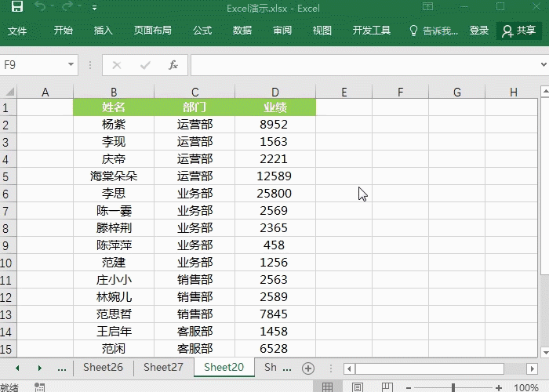Click the cancel X icon in formula bar
Viewport: 549px width, 392px height.
pyautogui.click(x=117, y=65)
